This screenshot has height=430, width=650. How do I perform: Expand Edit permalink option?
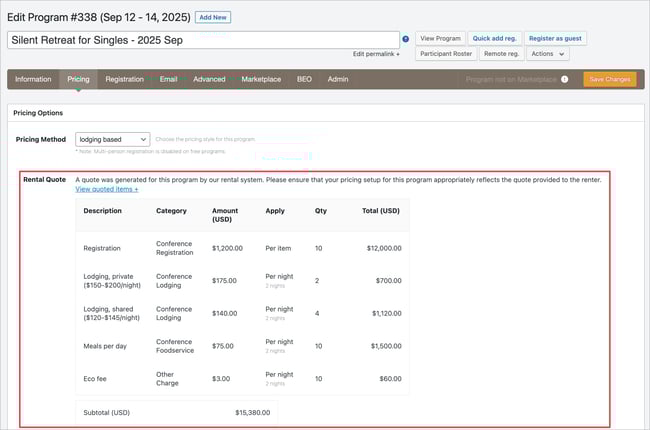coord(376,54)
